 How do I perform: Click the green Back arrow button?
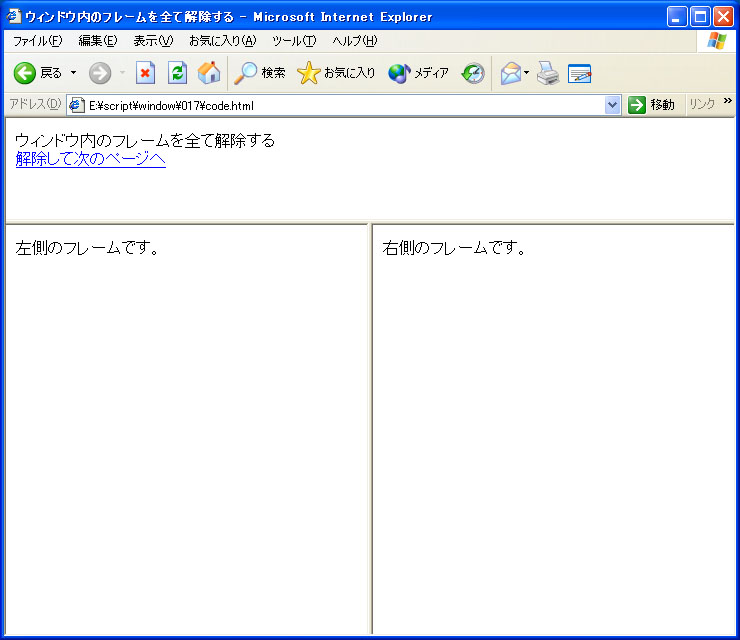pos(25,73)
